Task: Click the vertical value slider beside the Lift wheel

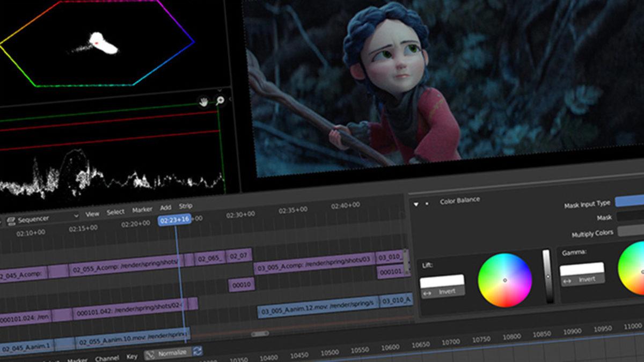Action: pyautogui.click(x=547, y=276)
